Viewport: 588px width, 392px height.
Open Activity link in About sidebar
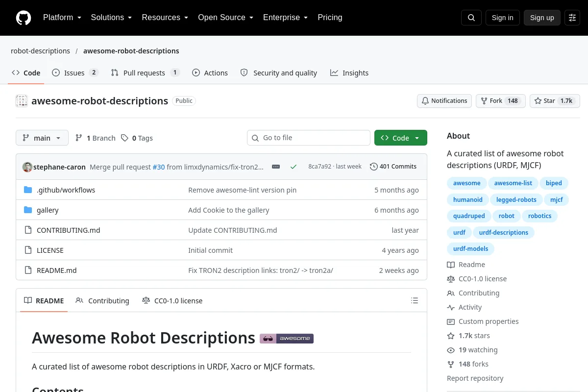tap(465, 307)
